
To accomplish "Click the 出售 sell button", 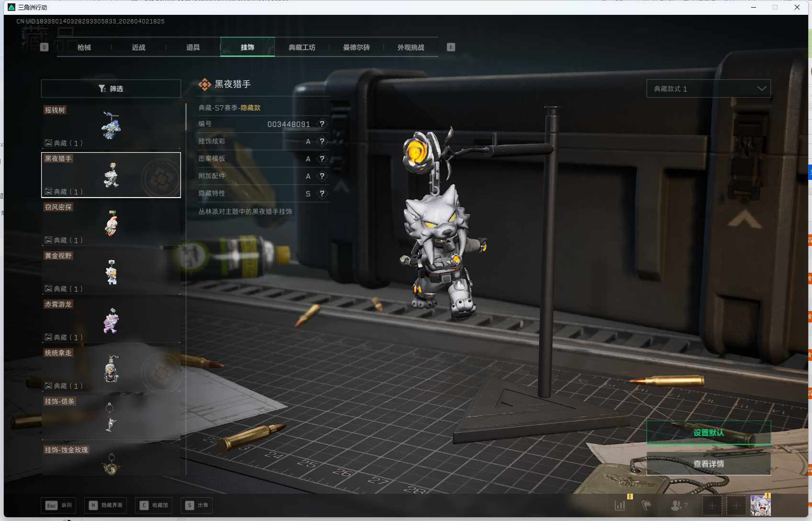I will (x=197, y=505).
